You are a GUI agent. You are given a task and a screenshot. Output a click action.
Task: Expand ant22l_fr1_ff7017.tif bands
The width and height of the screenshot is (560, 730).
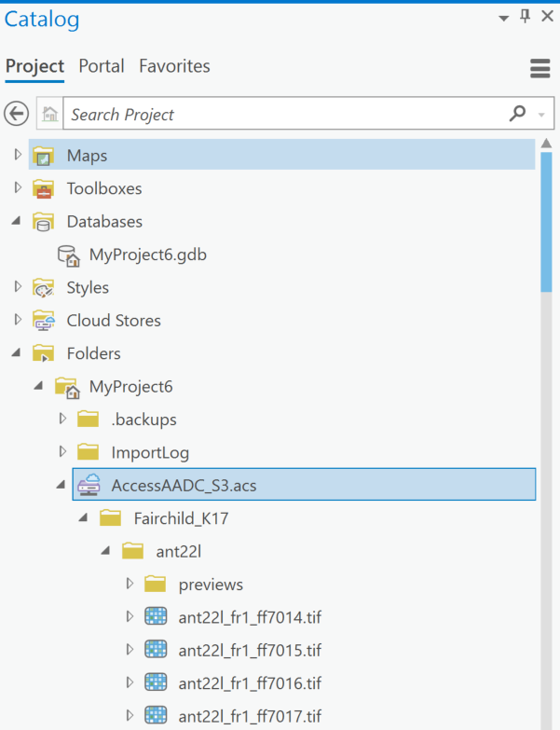point(130,715)
